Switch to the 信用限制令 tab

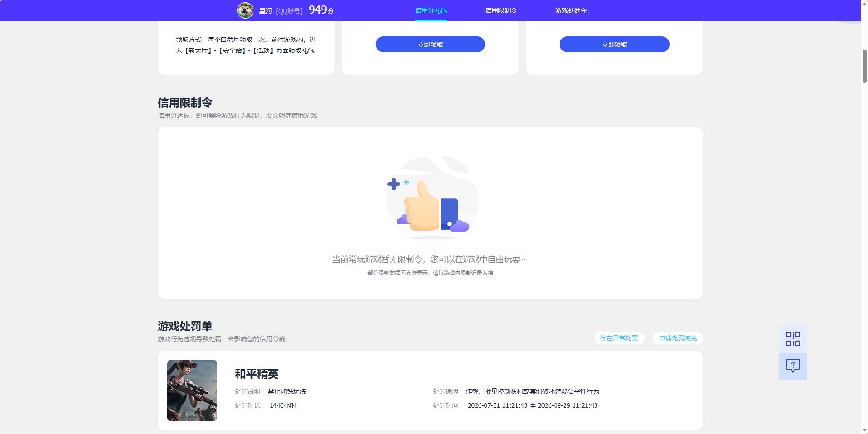pyautogui.click(x=501, y=10)
